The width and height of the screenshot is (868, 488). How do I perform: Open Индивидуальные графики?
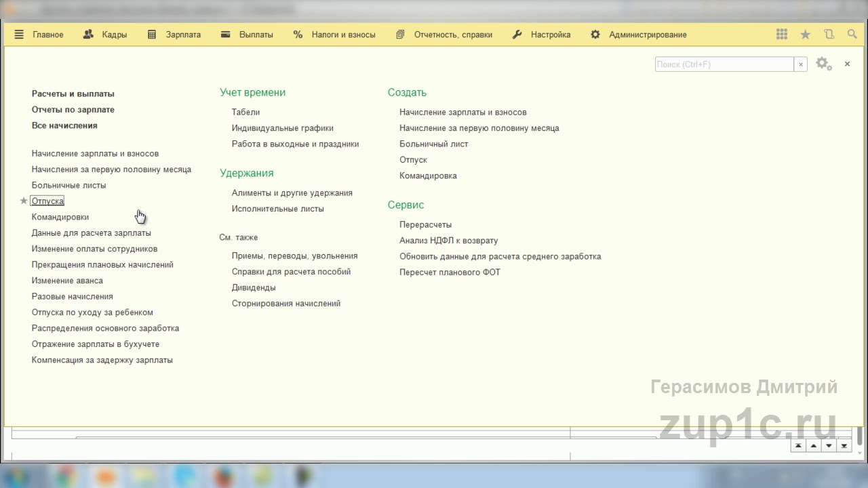coord(283,128)
